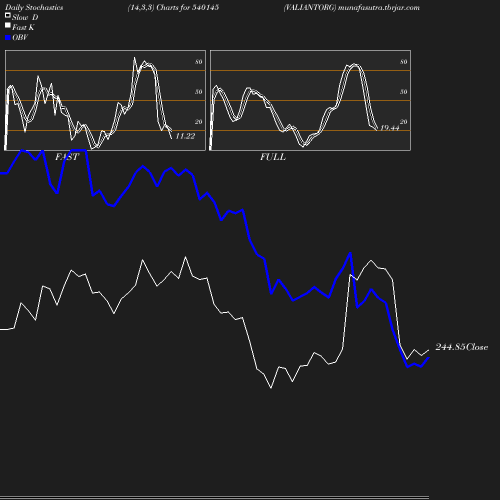Click the '244.85 Close' price label
Image resolution: width=500 pixels, height=500 pixels.
[462, 347]
